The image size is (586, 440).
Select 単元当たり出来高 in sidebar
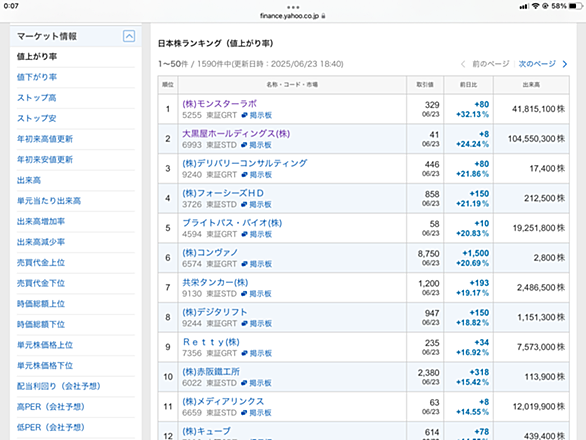49,201
